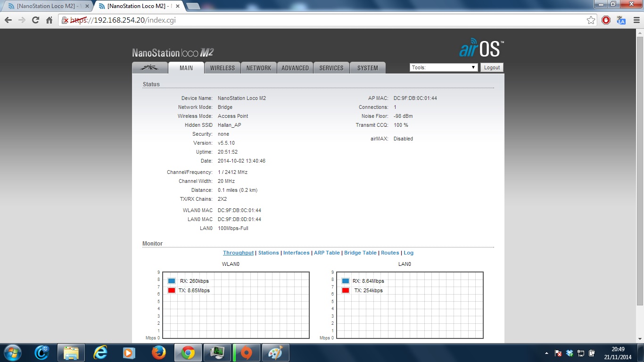Click the LAN0 blue RX legend swatch
The width and height of the screenshot is (644, 362).
tap(346, 281)
